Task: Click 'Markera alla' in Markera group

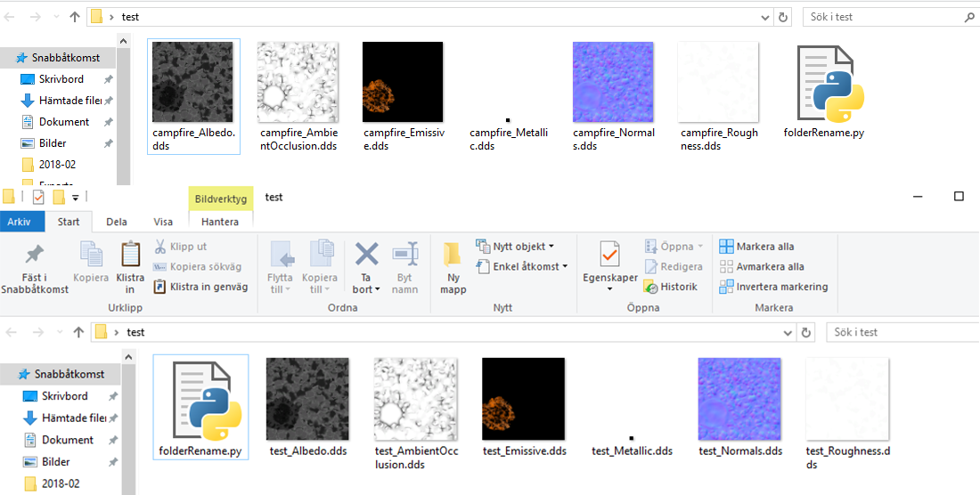Action: tap(757, 247)
